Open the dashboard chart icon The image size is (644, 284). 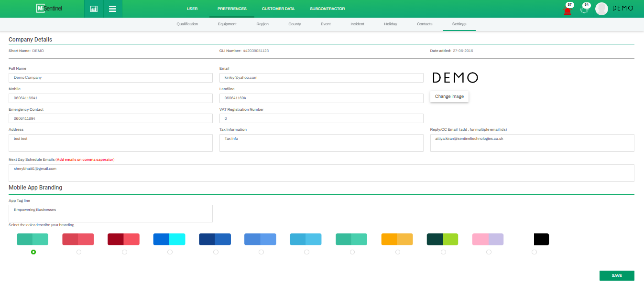(94, 9)
